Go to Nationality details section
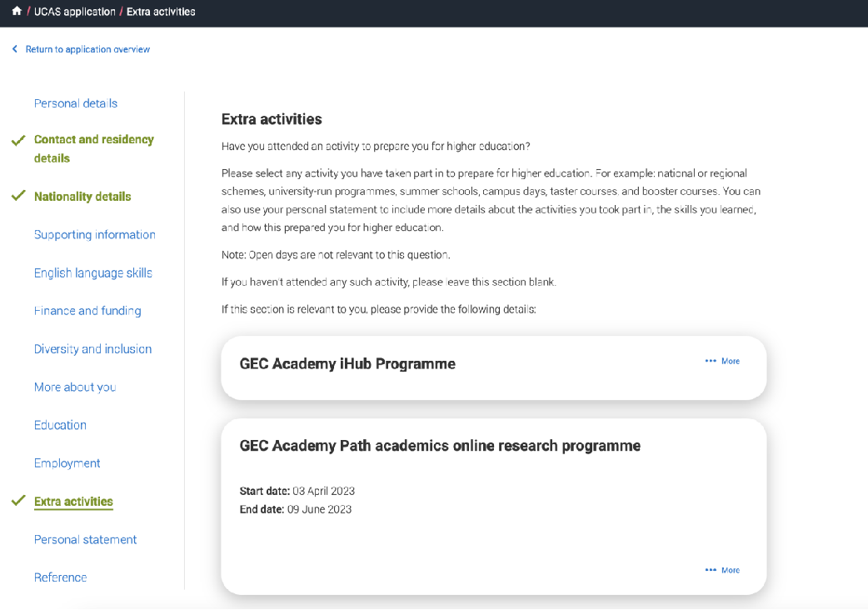 point(82,197)
